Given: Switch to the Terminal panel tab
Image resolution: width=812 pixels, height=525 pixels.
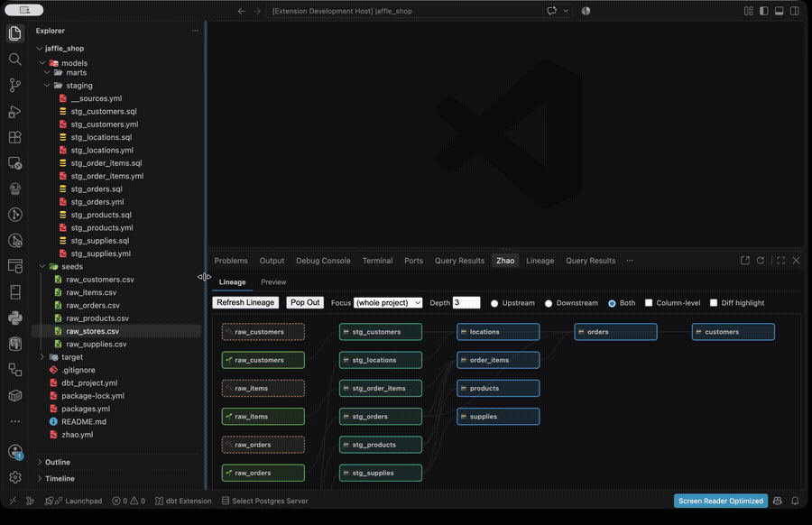Looking at the screenshot, I should coord(377,261).
